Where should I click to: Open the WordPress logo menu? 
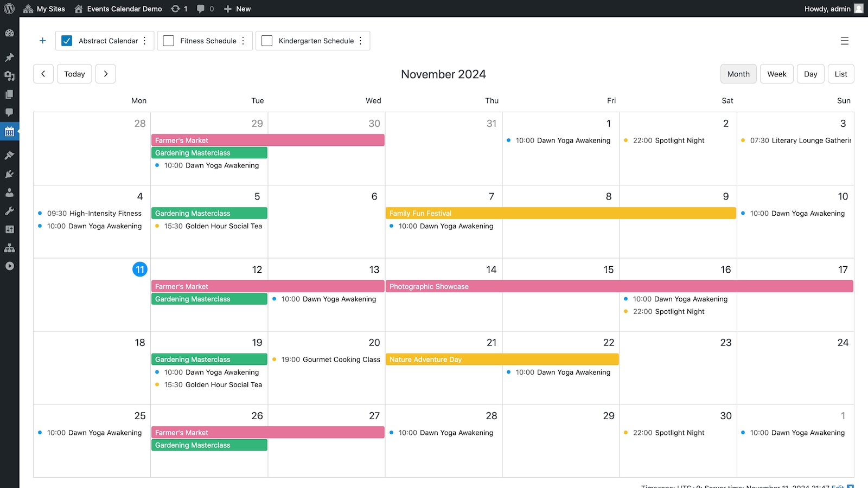point(9,9)
